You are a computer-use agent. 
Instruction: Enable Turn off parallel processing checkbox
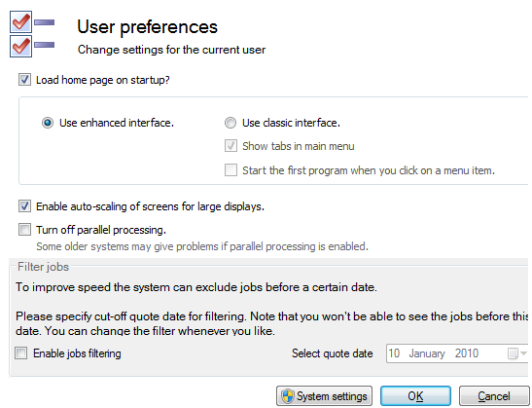[x=24, y=230]
